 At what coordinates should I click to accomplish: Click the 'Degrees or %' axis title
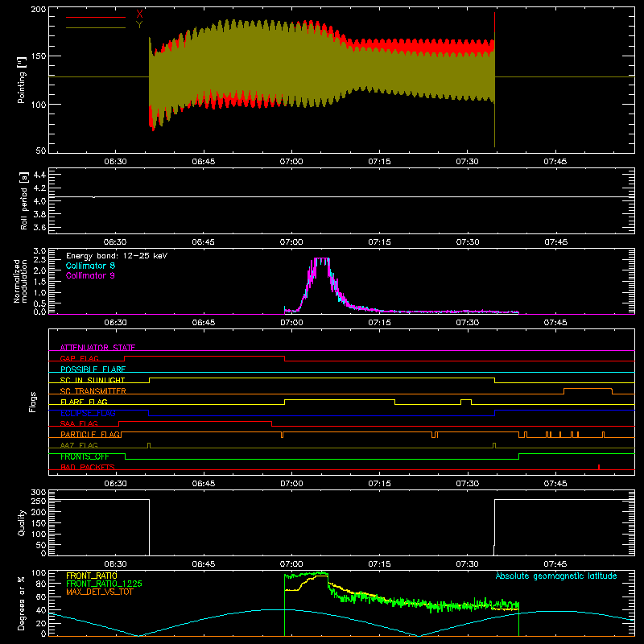click(x=22, y=603)
